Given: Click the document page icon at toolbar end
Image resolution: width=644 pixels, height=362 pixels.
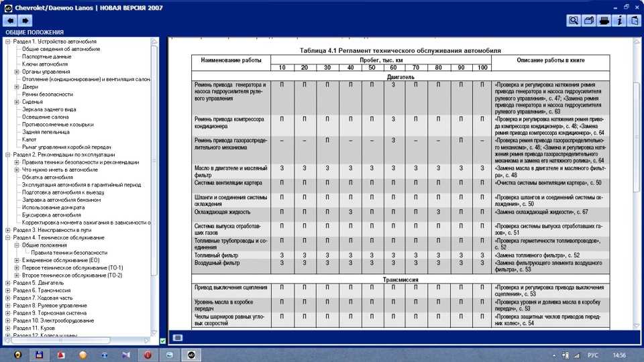Looking at the screenshot, I should click(634, 21).
